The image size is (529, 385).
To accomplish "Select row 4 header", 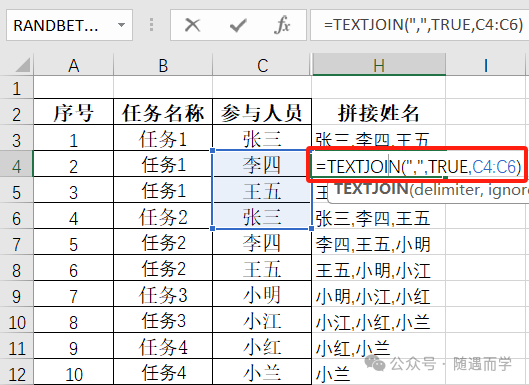I will coord(17,165).
